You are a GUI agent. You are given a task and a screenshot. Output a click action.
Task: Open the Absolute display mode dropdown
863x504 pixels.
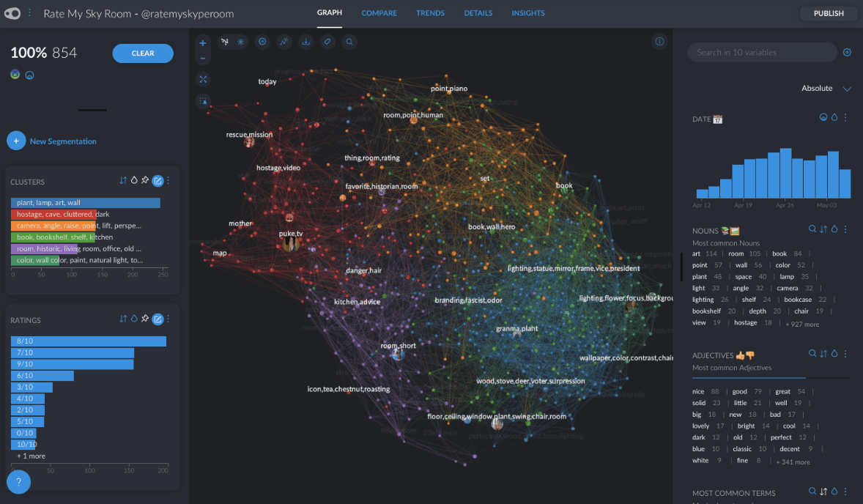click(826, 89)
